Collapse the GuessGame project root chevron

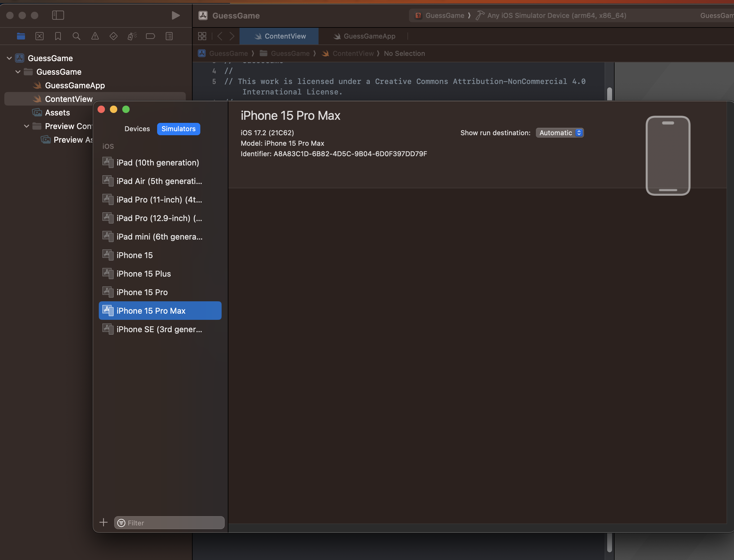[9, 58]
